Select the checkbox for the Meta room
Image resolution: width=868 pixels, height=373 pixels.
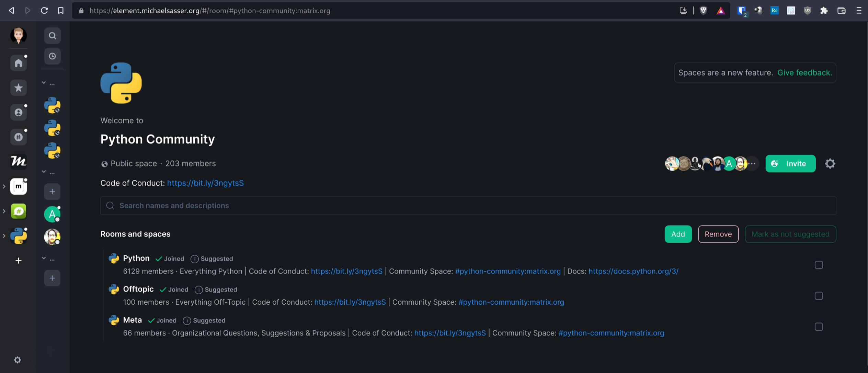(819, 327)
